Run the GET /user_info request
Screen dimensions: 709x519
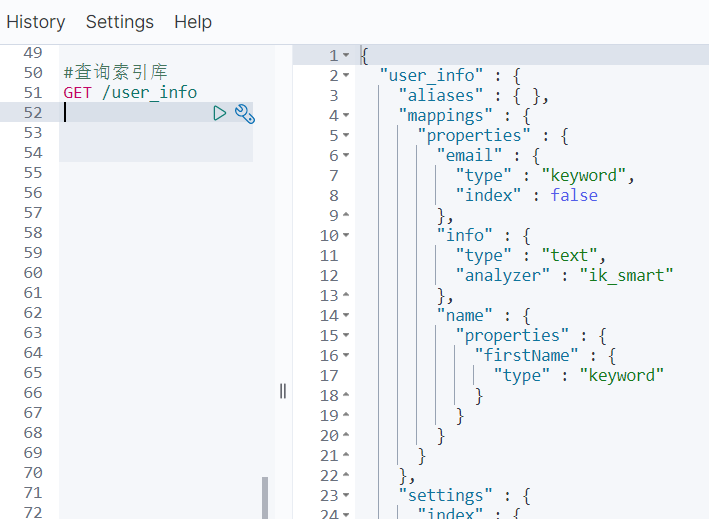pyautogui.click(x=220, y=113)
